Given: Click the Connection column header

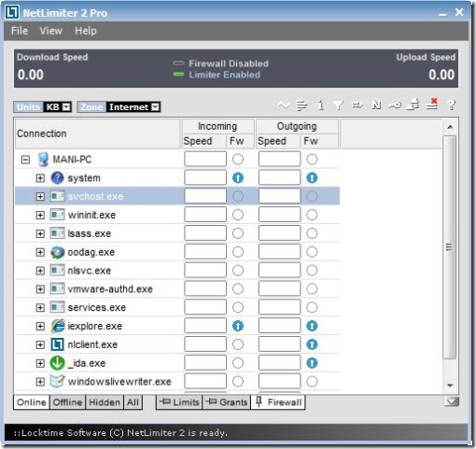Looking at the screenshot, I should (97, 133).
